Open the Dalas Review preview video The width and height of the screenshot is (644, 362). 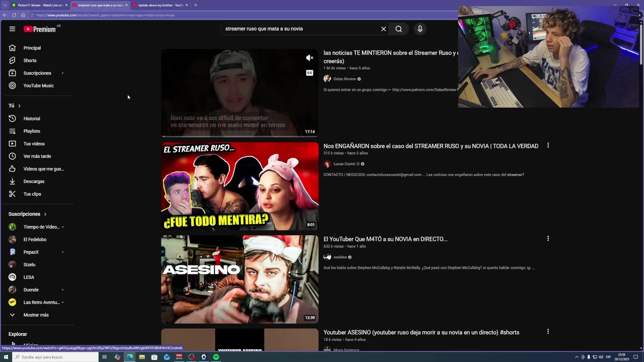(239, 93)
